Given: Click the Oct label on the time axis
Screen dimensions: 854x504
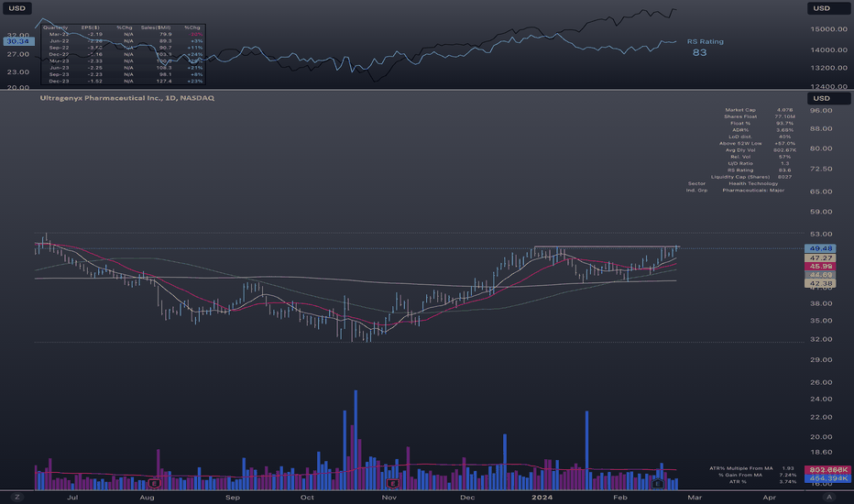Looking at the screenshot, I should [307, 497].
